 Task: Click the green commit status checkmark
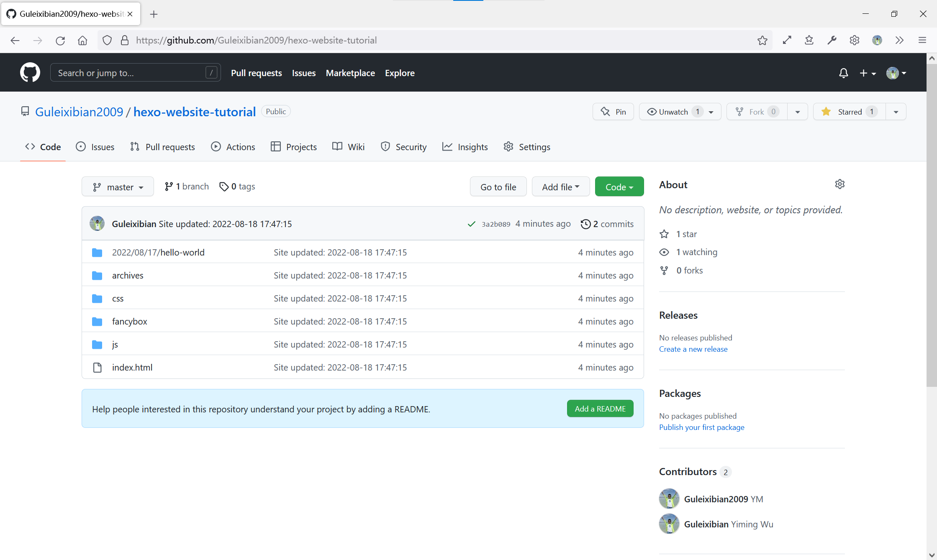(472, 224)
